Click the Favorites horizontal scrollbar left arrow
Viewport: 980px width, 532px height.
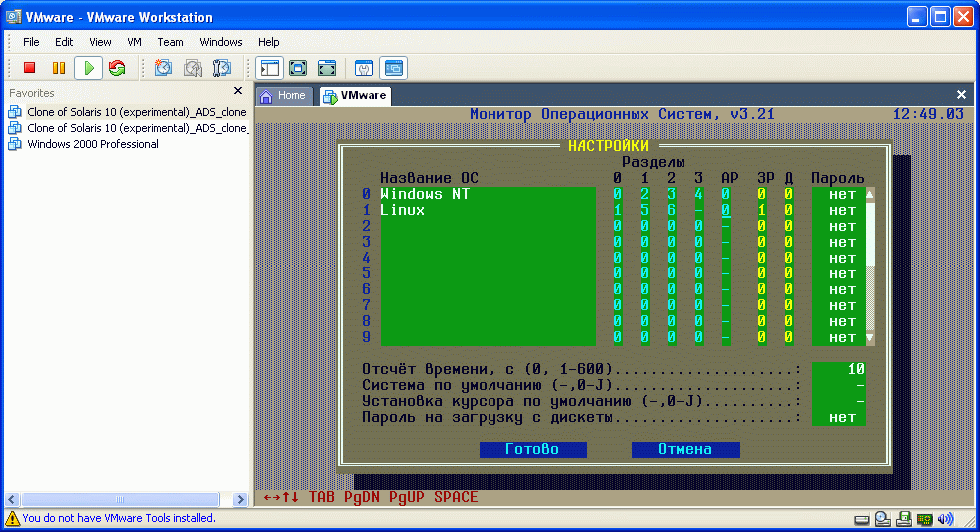pos(12,499)
